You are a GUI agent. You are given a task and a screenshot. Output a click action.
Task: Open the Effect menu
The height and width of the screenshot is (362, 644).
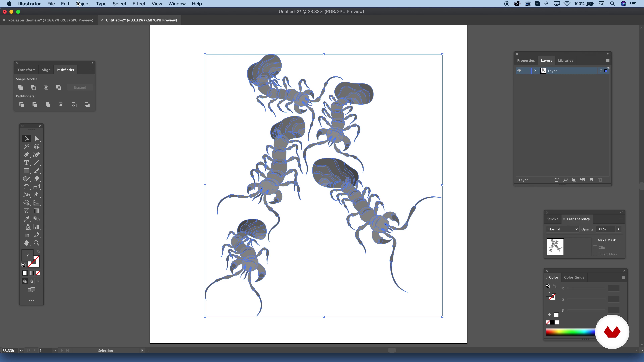tap(139, 4)
